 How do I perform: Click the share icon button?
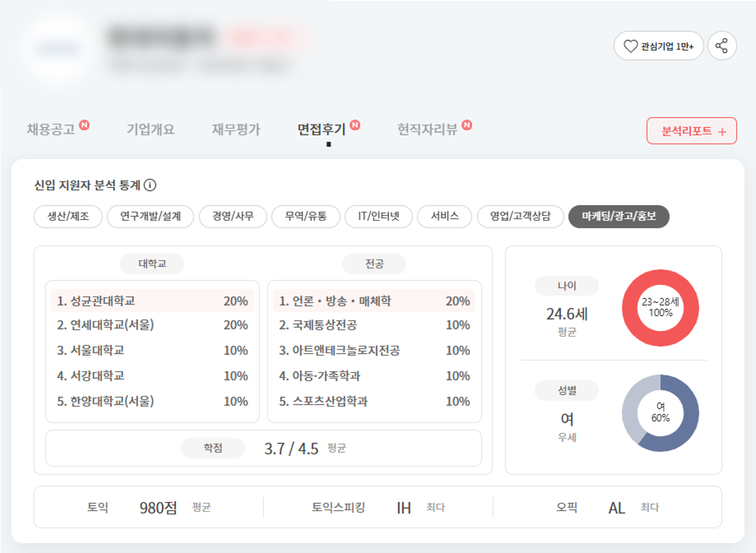722,46
